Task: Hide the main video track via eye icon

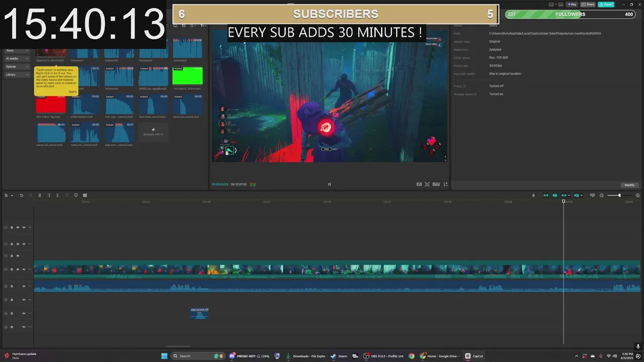Action: click(x=18, y=269)
